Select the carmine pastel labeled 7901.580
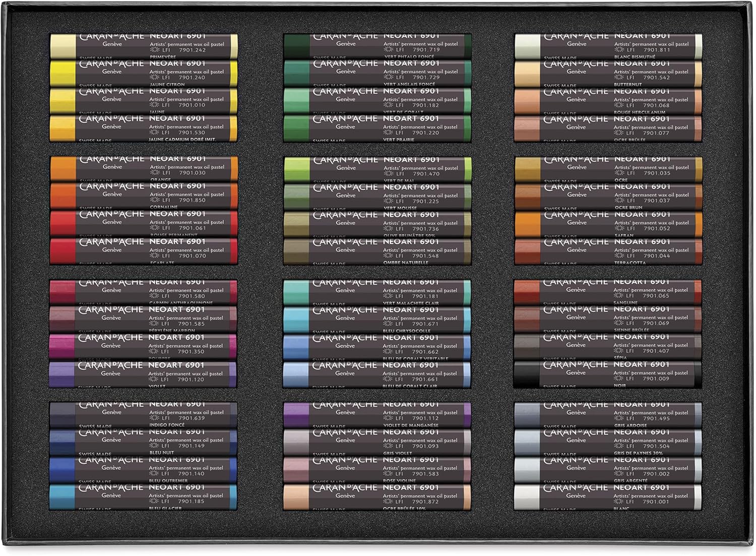Viewport: 756px width, 556px height. 144,292
